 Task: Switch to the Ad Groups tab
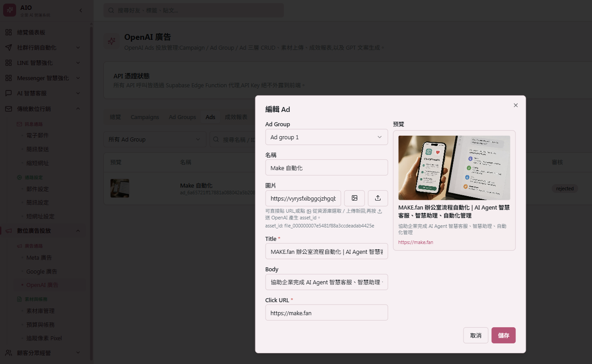(182, 117)
